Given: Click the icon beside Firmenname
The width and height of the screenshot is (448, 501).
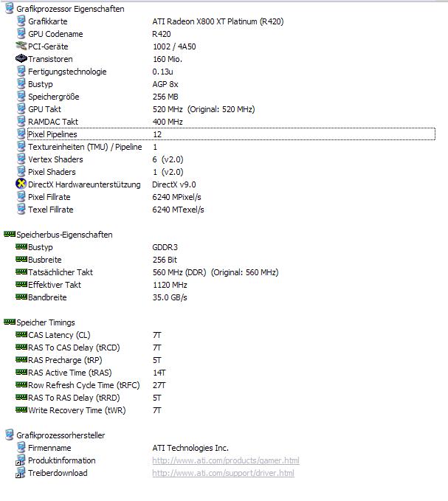Looking at the screenshot, I should (x=21, y=448).
